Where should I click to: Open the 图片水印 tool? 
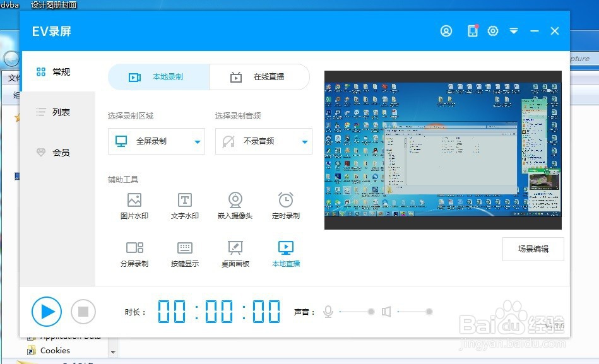(x=134, y=206)
